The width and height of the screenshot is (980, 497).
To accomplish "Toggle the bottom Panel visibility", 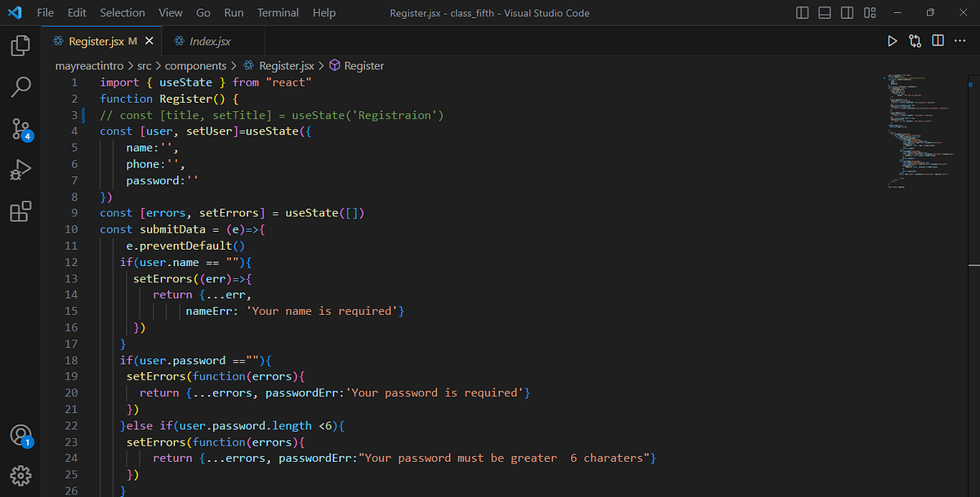I will tap(824, 12).
